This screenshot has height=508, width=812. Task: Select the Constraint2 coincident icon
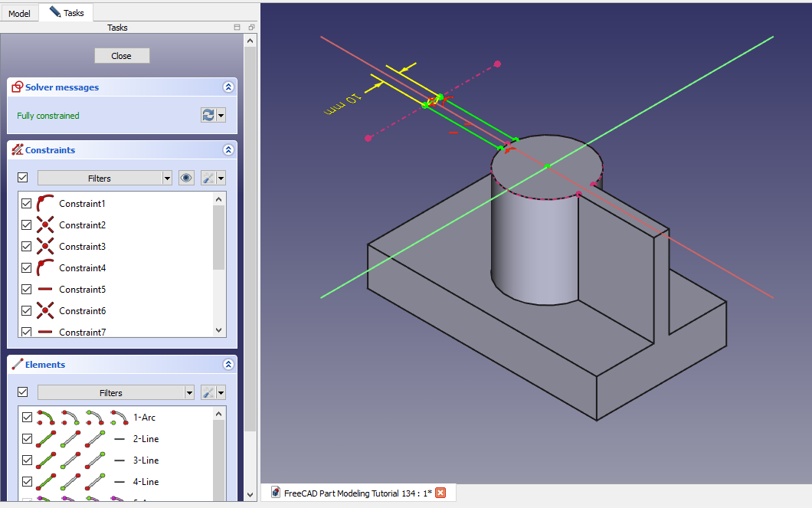point(45,225)
